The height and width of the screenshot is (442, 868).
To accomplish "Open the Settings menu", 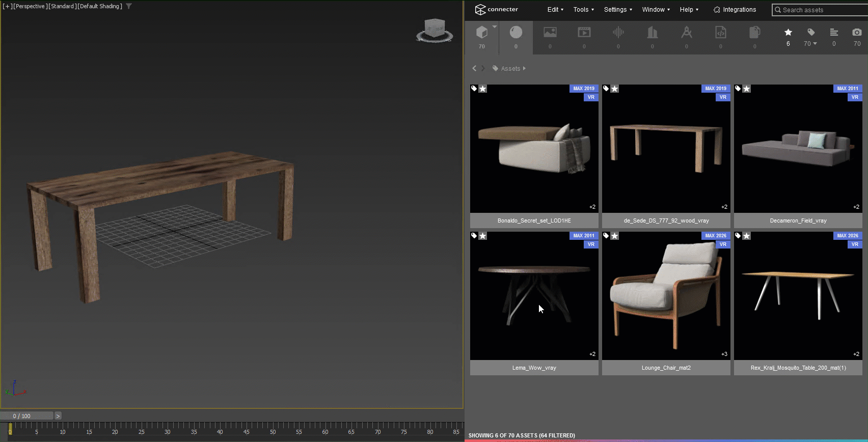I will tap(618, 10).
